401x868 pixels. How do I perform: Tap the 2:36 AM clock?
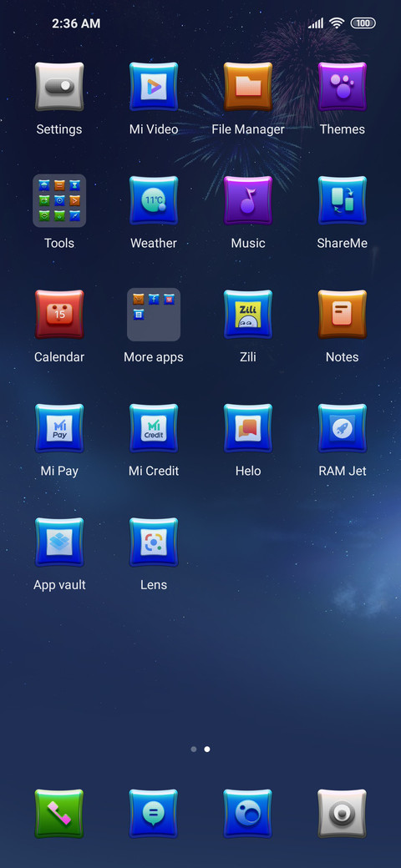(76, 23)
